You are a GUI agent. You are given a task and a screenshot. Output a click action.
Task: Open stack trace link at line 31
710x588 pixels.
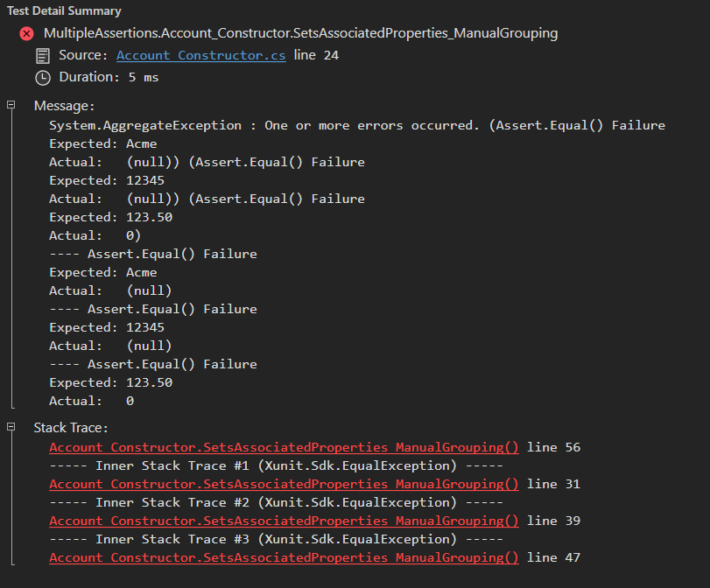point(284,484)
